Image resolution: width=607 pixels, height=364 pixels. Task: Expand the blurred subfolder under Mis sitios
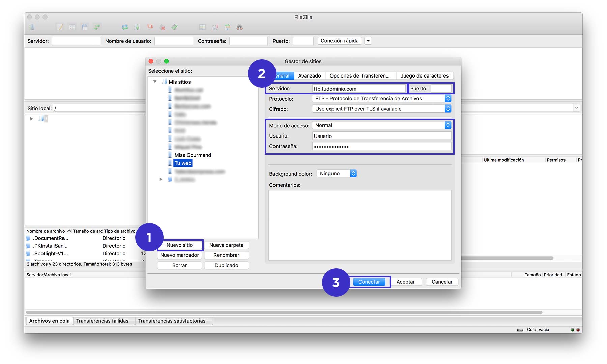[161, 179]
